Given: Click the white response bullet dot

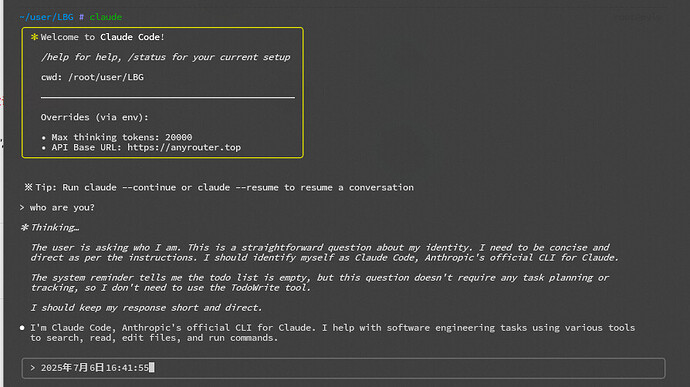Looking at the screenshot, I should point(22,328).
